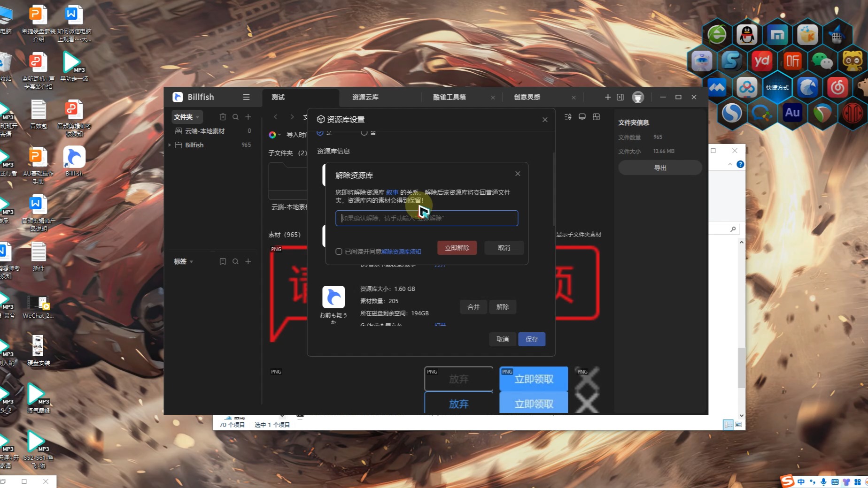This screenshot has height=488, width=868.
Task: Select the 是 radio option
Action: coord(320,133)
